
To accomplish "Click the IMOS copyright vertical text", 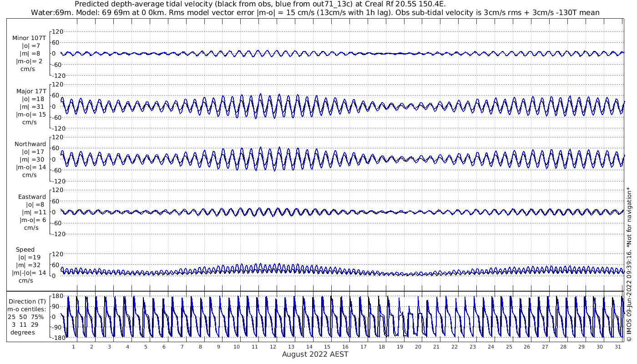I will 629,264.
